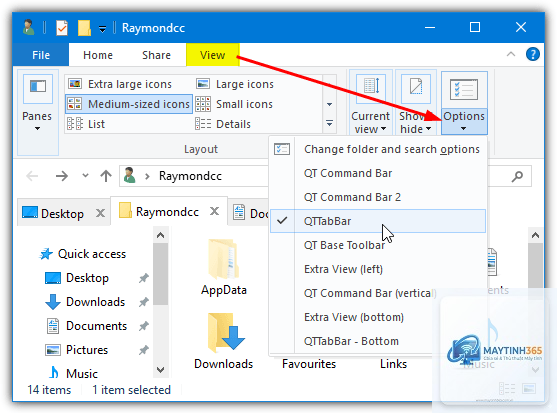
Task: Close the Desktop tab
Action: [x=101, y=213]
